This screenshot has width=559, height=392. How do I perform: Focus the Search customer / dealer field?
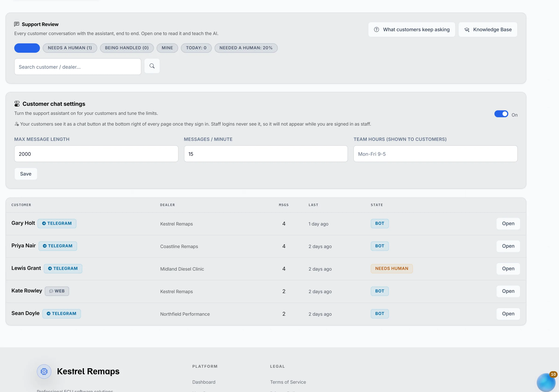(78, 67)
